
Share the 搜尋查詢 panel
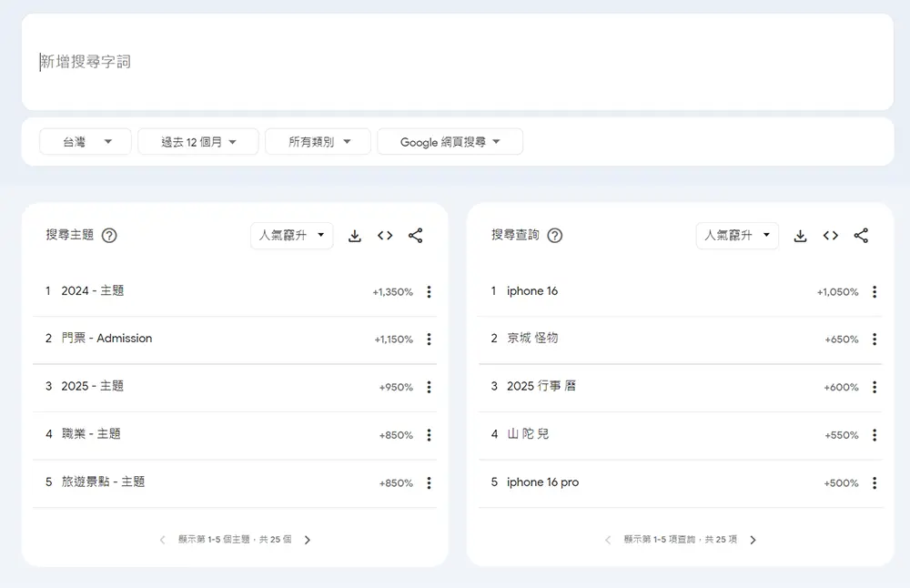tap(861, 236)
